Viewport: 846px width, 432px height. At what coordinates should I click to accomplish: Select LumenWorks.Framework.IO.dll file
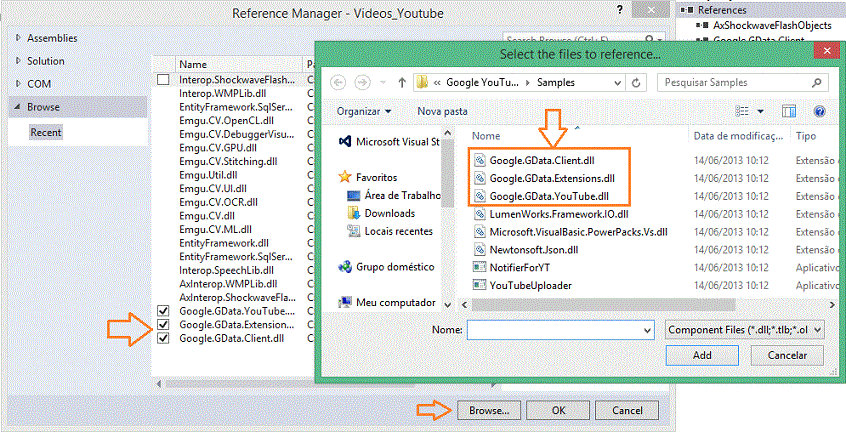click(x=559, y=214)
